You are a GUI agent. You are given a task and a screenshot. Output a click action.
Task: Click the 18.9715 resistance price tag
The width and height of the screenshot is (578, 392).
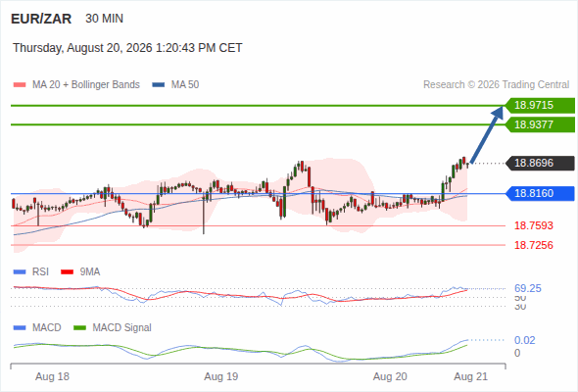[x=540, y=106]
